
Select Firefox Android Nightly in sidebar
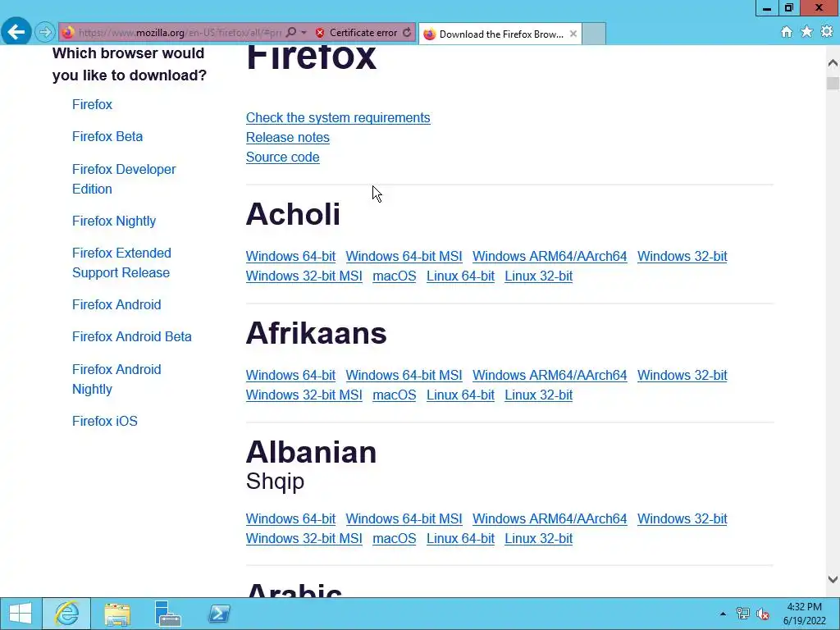116,379
